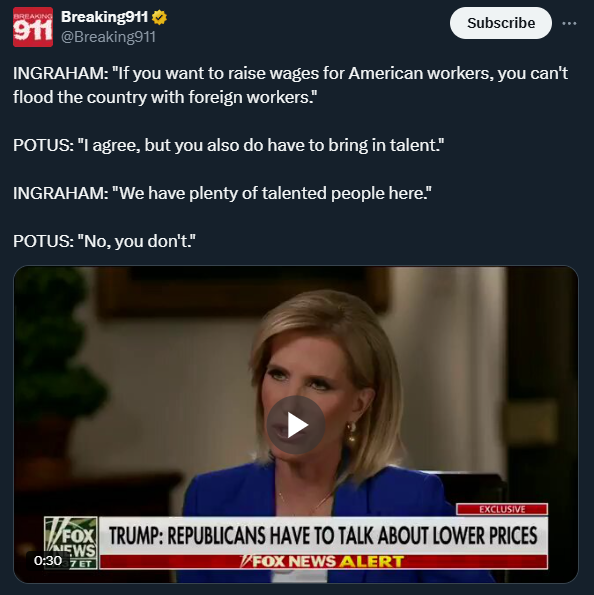Click the 0:30 video duration badge
The image size is (594, 595).
coord(48,560)
